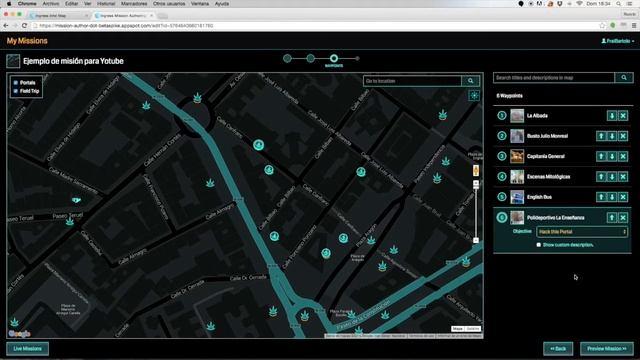Click Search titles and descriptions field

click(x=554, y=78)
